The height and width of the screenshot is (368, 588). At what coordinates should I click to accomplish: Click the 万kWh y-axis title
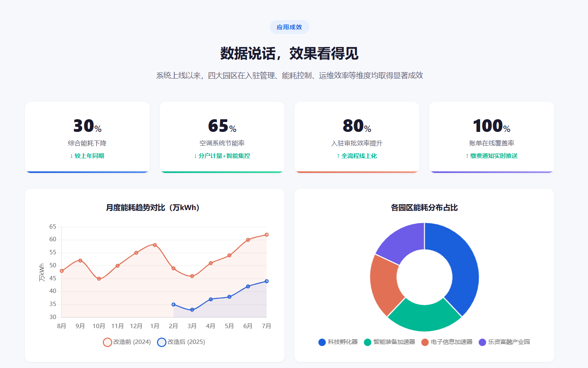pos(41,272)
